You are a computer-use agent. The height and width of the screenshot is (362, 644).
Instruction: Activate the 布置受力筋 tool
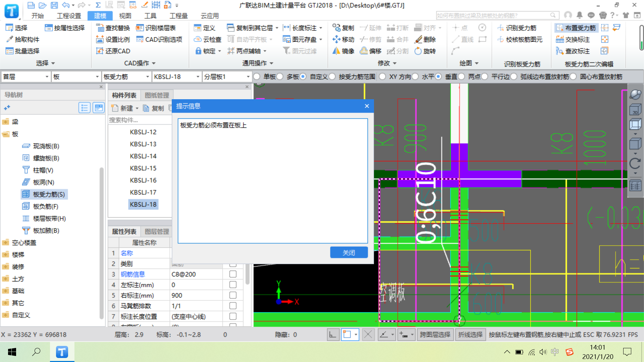coord(576,28)
